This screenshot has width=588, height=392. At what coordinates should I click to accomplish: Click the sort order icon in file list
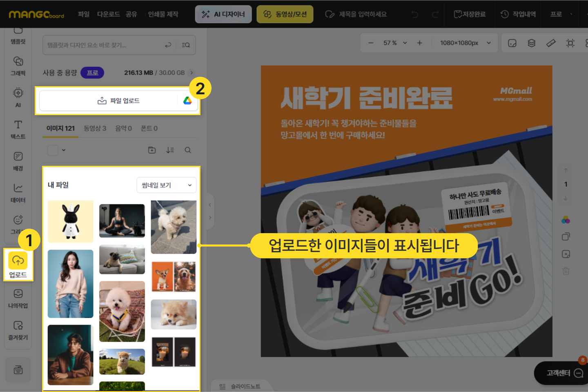[170, 150]
